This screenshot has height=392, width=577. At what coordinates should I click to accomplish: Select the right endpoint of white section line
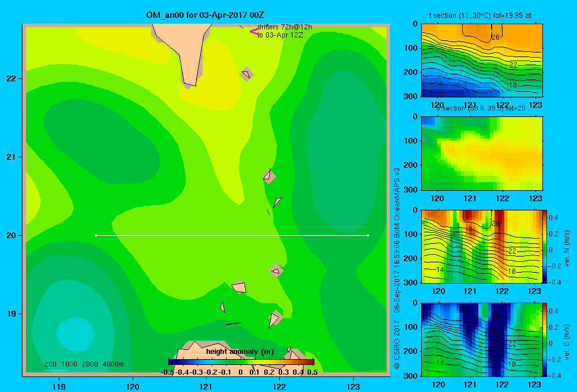(368, 235)
